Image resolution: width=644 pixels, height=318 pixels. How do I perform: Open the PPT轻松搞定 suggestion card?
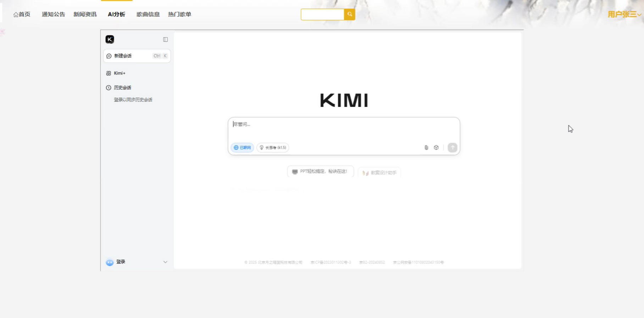320,171
